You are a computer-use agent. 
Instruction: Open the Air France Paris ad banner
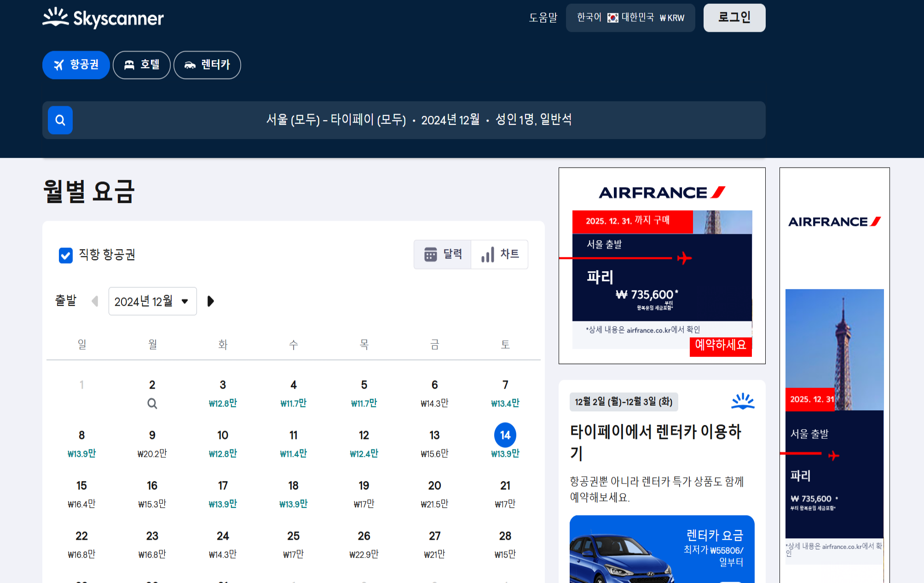point(662,266)
